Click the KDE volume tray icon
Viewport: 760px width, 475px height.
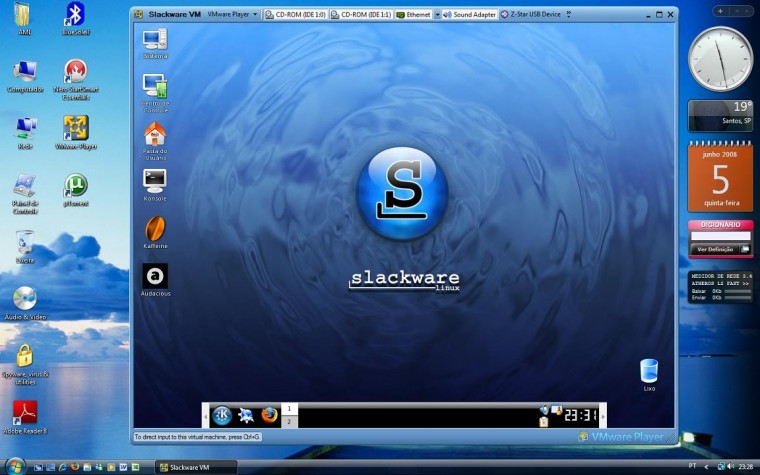(x=544, y=410)
